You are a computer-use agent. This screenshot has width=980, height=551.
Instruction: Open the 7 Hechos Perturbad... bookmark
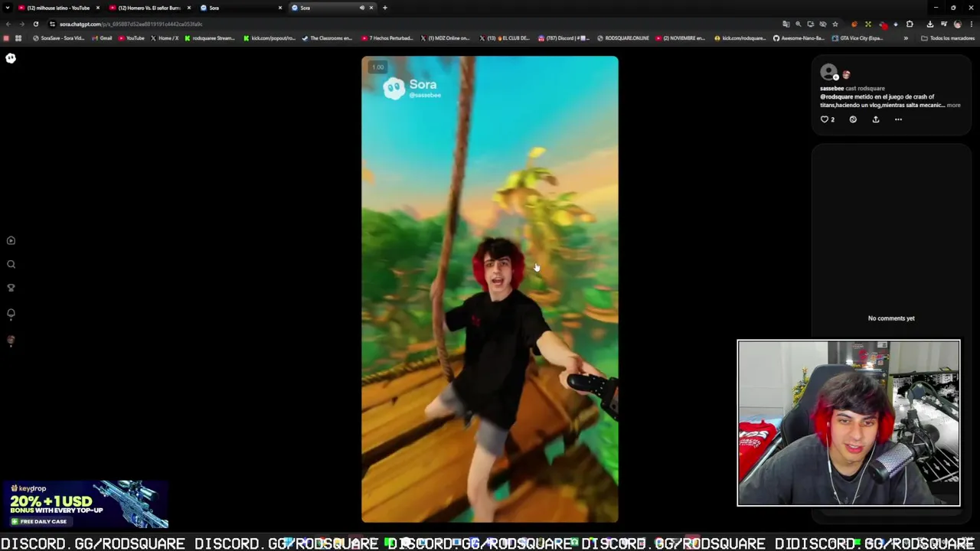pos(387,38)
